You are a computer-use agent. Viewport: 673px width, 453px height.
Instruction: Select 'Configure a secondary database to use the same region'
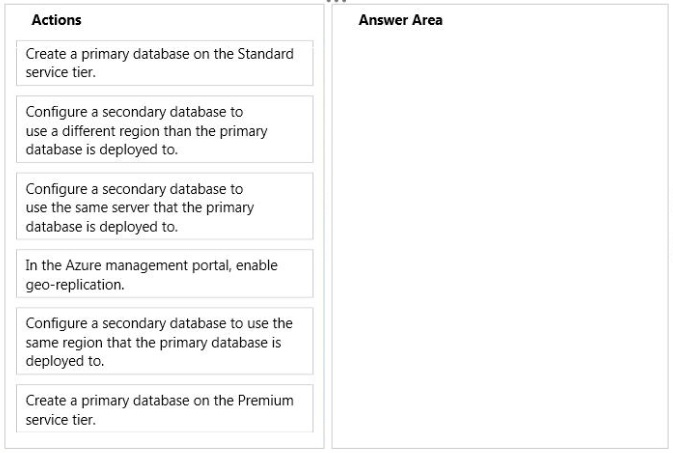coord(164,341)
